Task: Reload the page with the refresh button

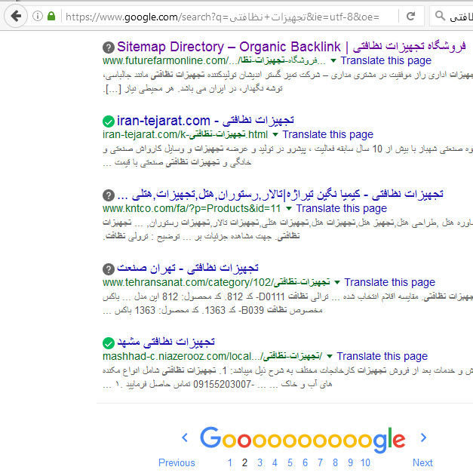Action: pos(410,16)
